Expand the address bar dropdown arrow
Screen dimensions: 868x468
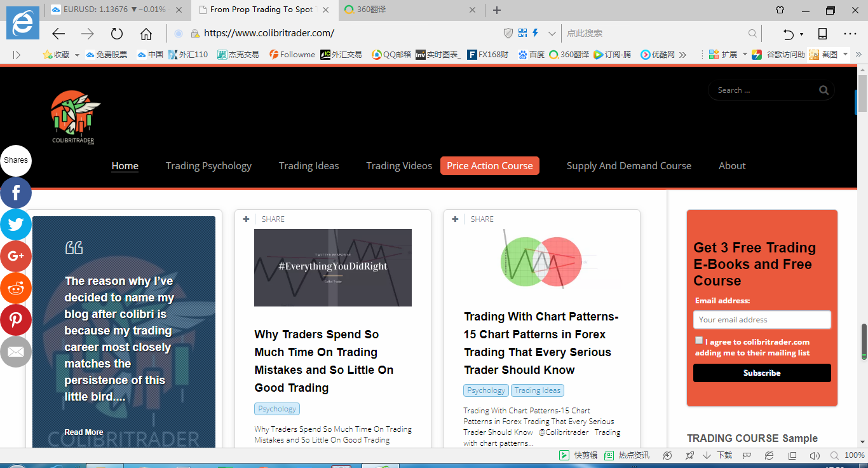[552, 33]
